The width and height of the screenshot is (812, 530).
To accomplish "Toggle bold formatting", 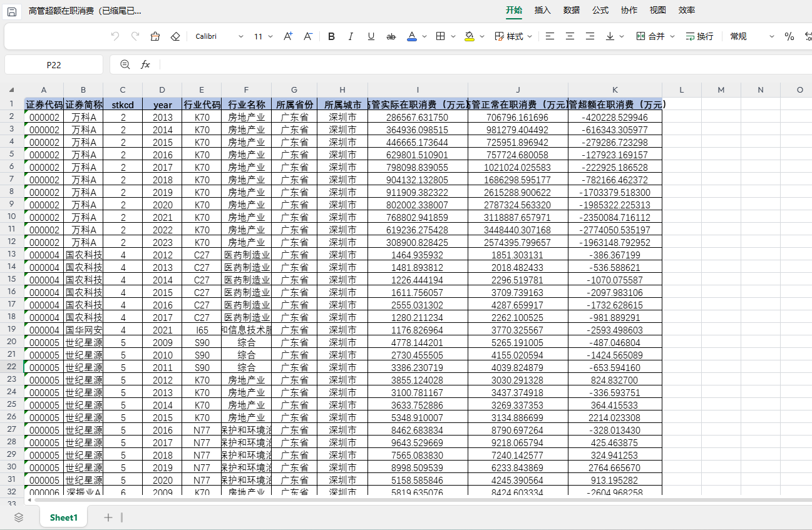I will coord(331,36).
